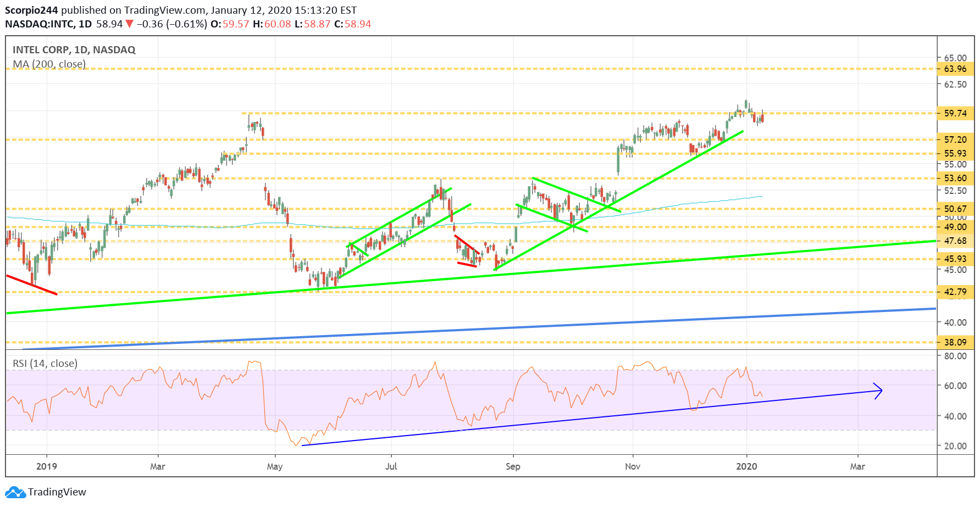The image size is (980, 507).
Task: Click the 63.96 price level label
Action: (x=955, y=69)
